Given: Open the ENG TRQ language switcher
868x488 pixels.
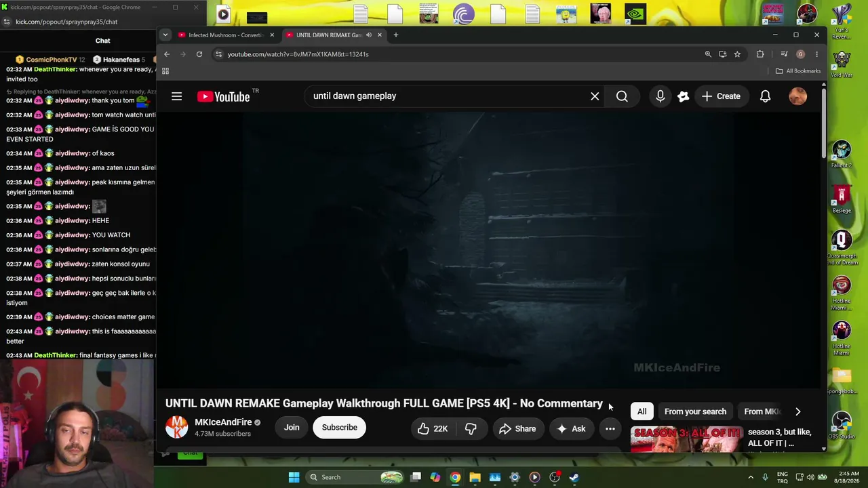Looking at the screenshot, I should point(782,477).
